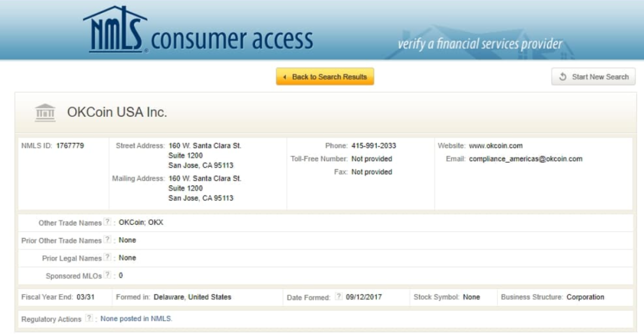644x334 pixels.
Task: Click the consumer access header title
Action: [x=232, y=40]
